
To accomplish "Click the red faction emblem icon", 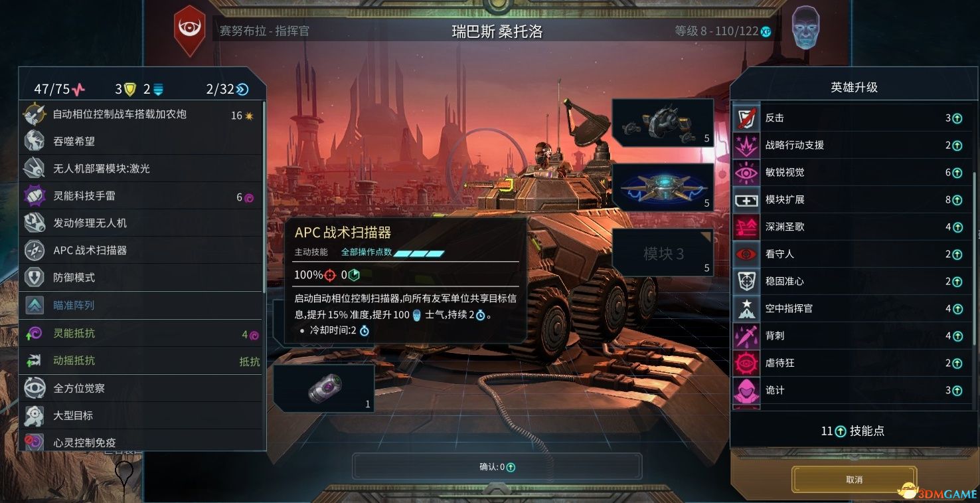I will [x=189, y=31].
